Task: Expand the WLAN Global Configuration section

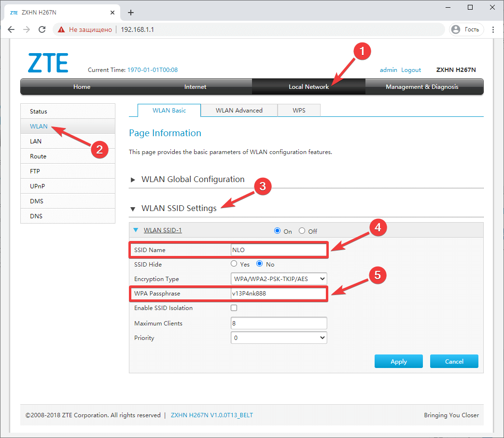Action: click(193, 179)
